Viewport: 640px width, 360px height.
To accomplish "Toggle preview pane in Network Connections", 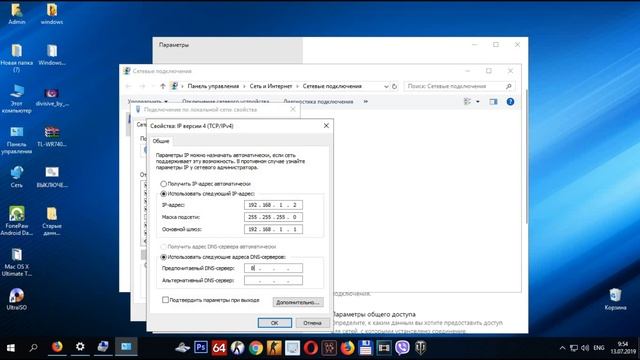I will coord(493,102).
